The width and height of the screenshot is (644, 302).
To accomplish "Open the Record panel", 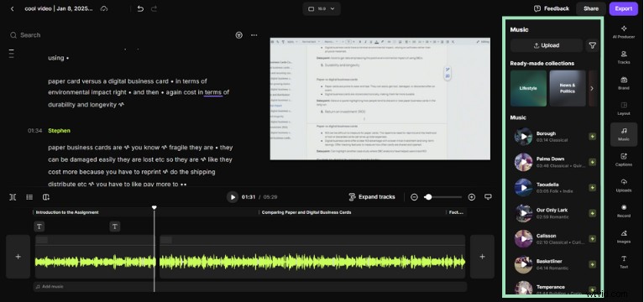I will click(x=624, y=211).
